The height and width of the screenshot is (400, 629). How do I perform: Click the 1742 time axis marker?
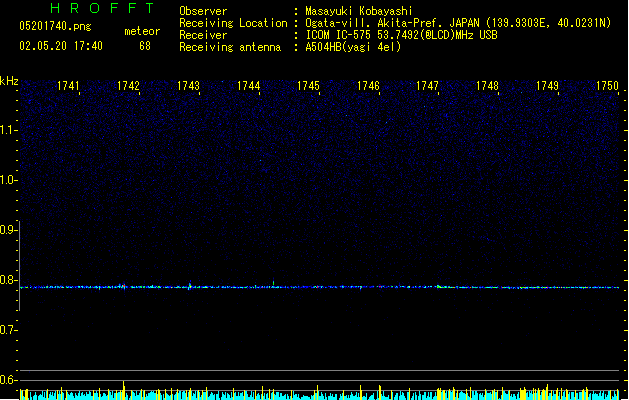point(128,86)
